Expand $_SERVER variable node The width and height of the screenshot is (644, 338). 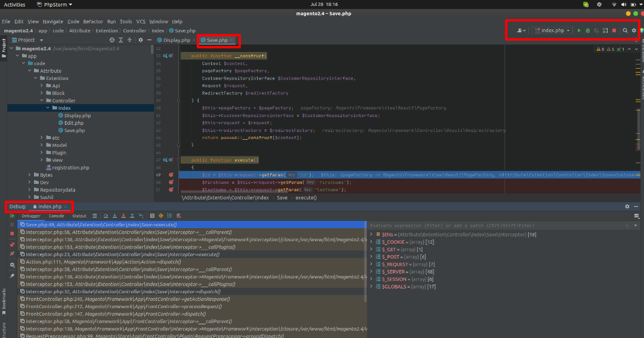[x=371, y=271]
